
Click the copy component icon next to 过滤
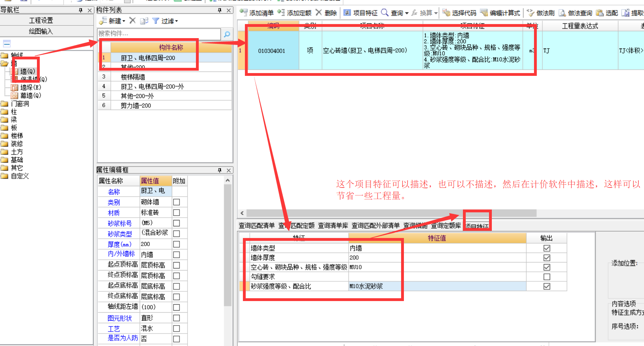tap(144, 21)
